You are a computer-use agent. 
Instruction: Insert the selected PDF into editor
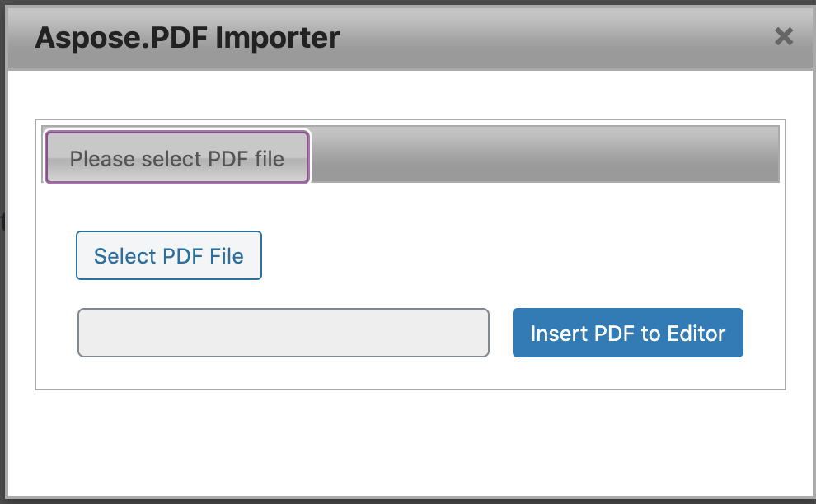627,333
